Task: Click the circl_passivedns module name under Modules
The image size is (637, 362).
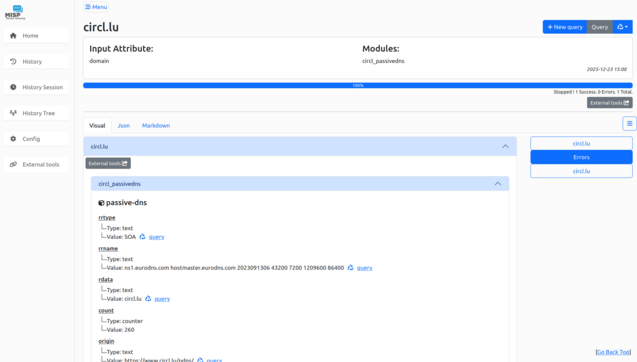Action: click(383, 61)
